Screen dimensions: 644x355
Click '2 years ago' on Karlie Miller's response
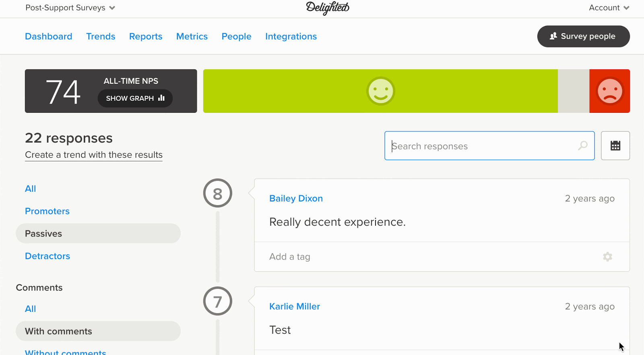pyautogui.click(x=590, y=306)
